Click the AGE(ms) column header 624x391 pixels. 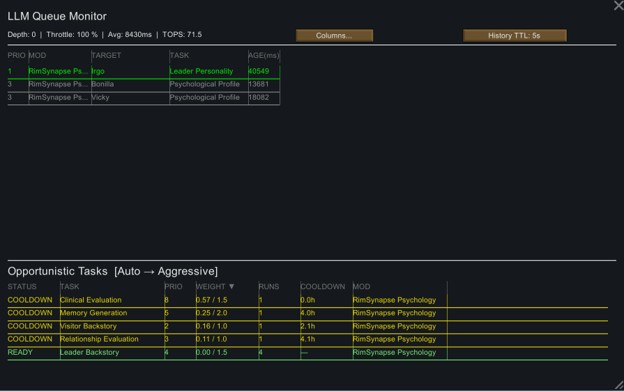coord(264,55)
